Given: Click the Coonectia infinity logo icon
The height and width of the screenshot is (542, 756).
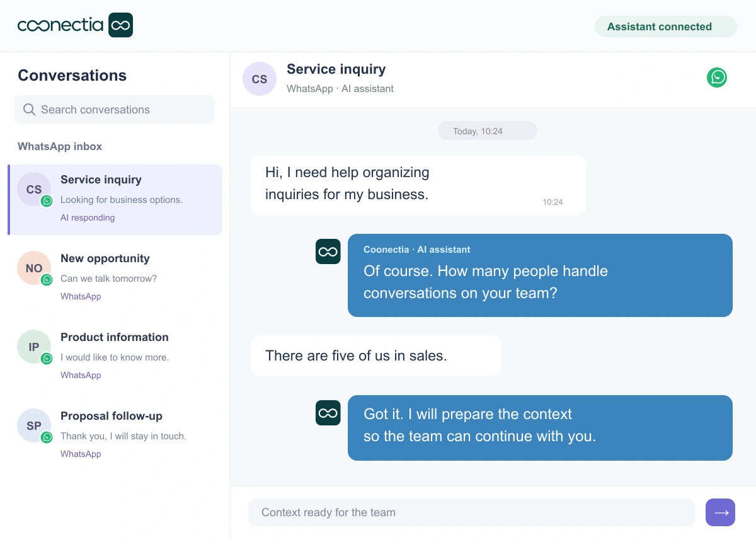Looking at the screenshot, I should click(x=120, y=25).
